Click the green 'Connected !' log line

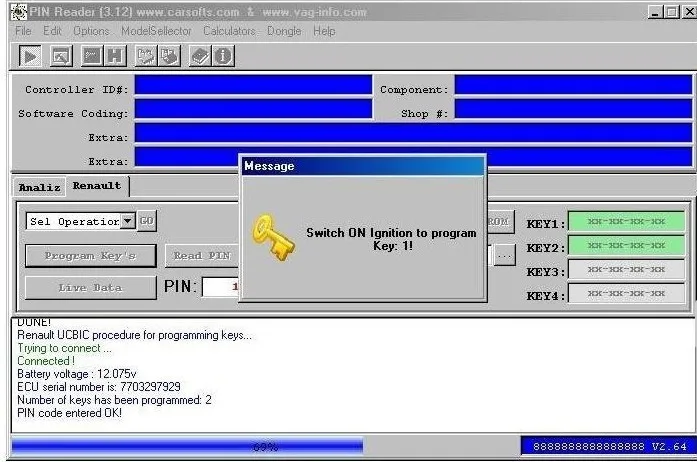click(x=46, y=361)
